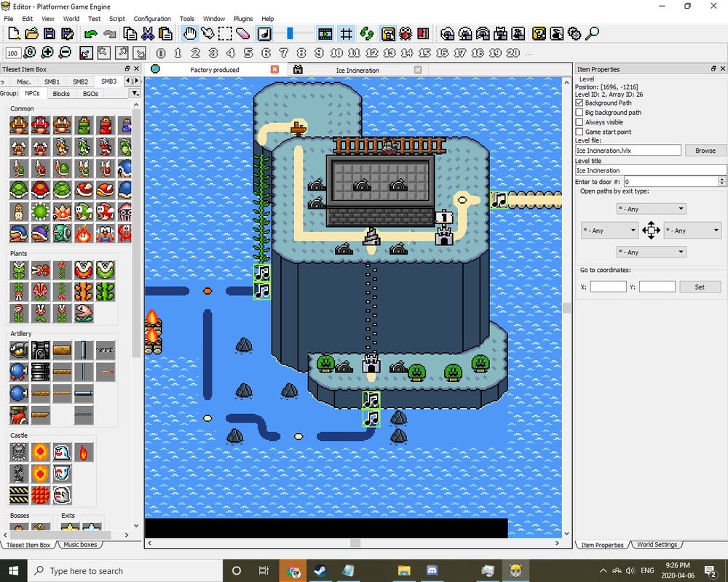Viewport: 728px width, 582px height.
Task: Click the green reload arrows icon
Action: pos(367,33)
